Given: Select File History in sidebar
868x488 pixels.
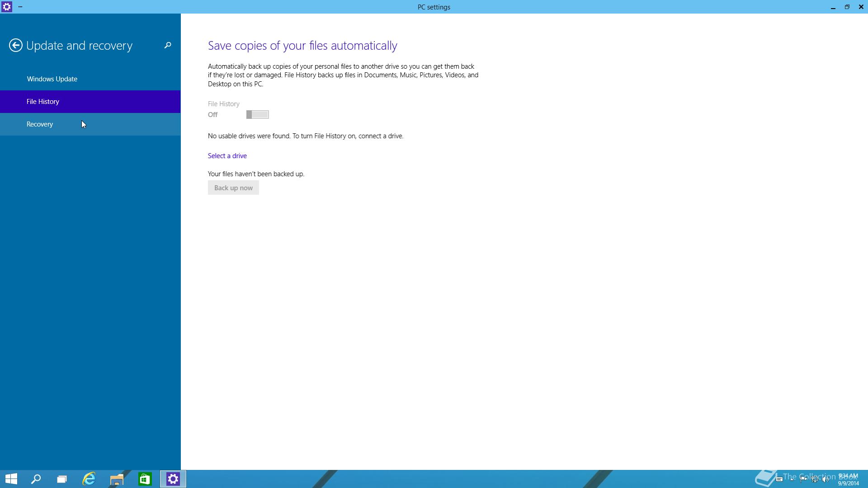Looking at the screenshot, I should [90, 102].
